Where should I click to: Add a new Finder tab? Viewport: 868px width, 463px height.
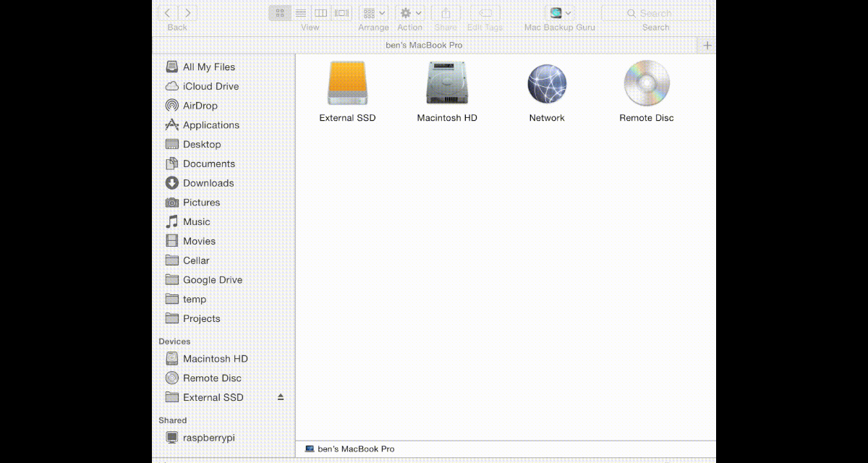[707, 45]
